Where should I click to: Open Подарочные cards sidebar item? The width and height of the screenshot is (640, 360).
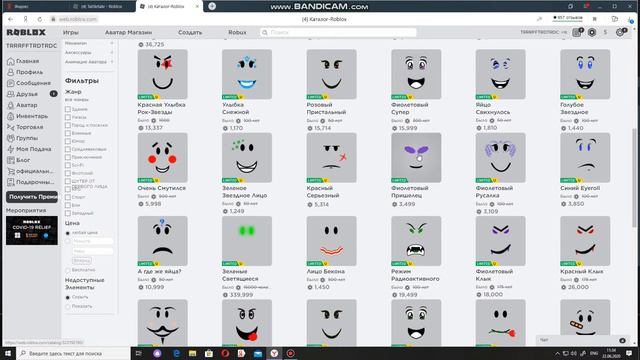tap(31, 182)
